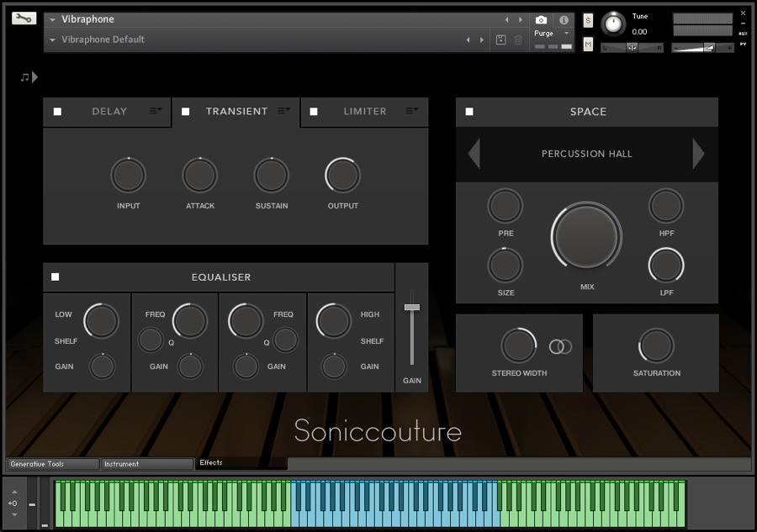Expand the Vibraphone instrument dropdown

pos(52,19)
